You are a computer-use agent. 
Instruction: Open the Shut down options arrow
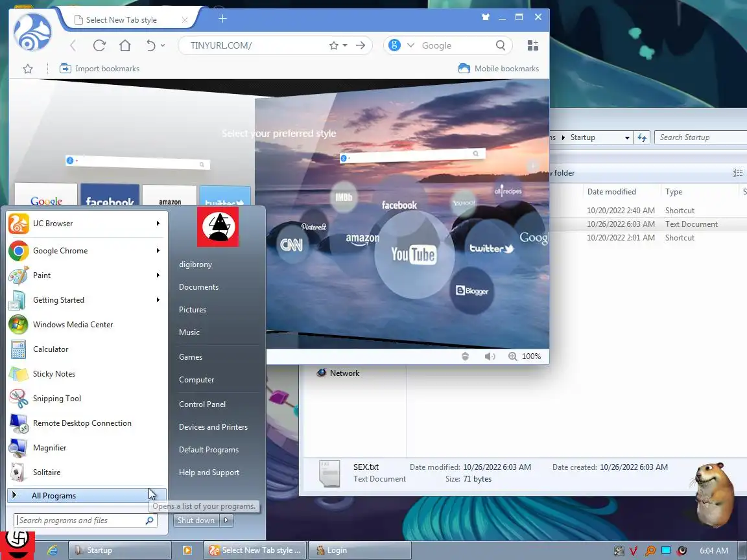227,520
